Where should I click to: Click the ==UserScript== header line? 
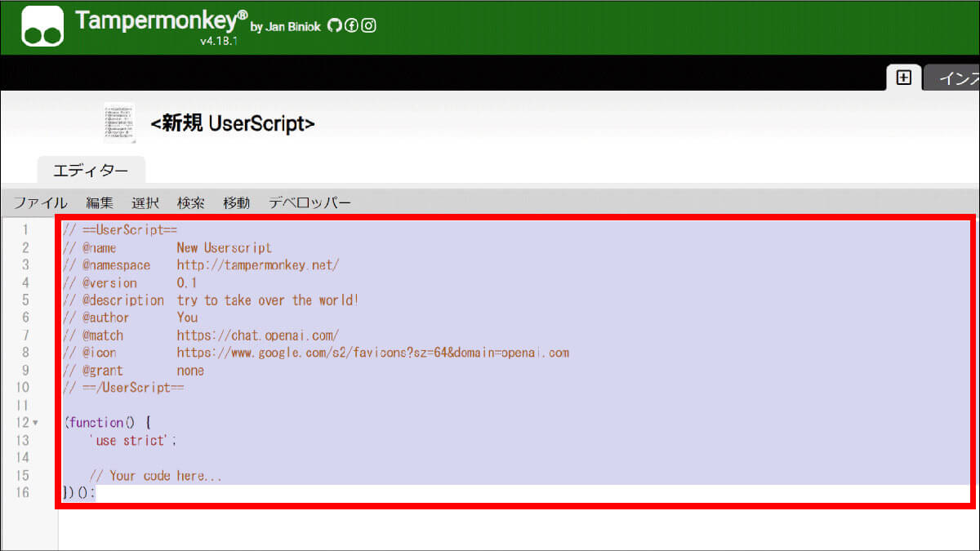click(x=120, y=229)
